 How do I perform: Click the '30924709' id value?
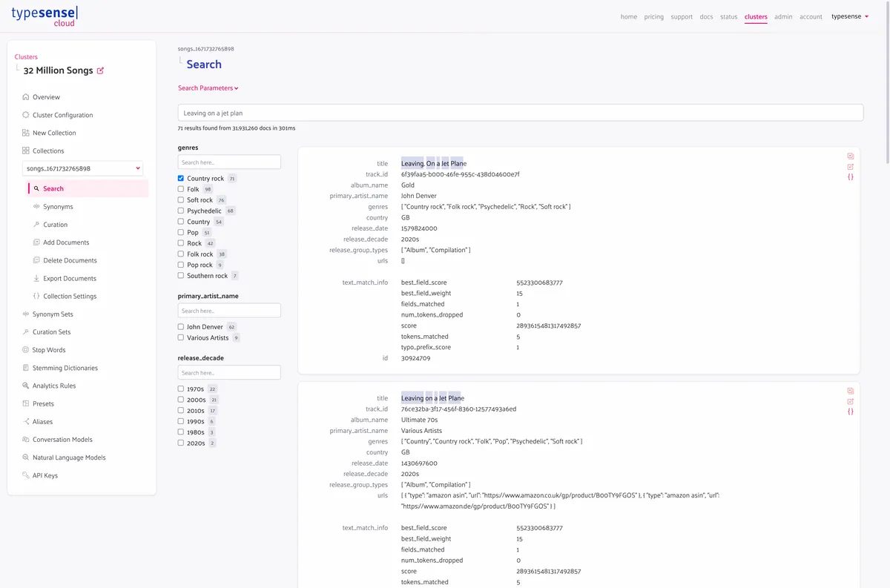(x=415, y=358)
